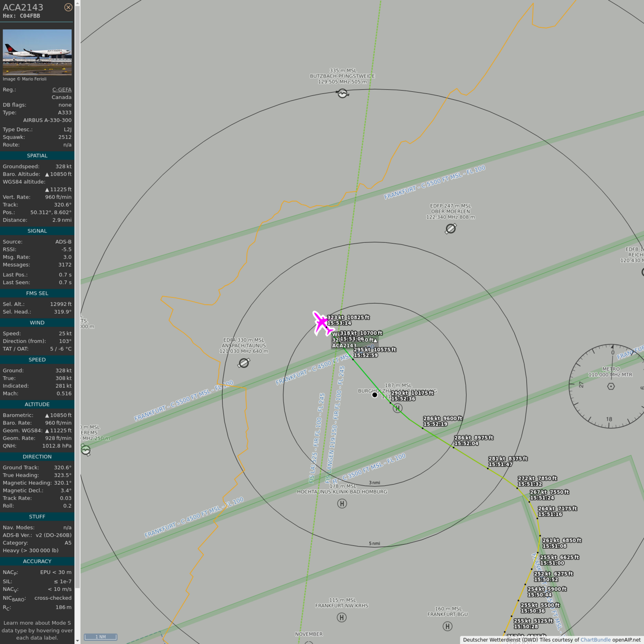Click the sidebar scroll-down arrow
Viewport: 644px width, 644px height.
[x=77, y=641]
